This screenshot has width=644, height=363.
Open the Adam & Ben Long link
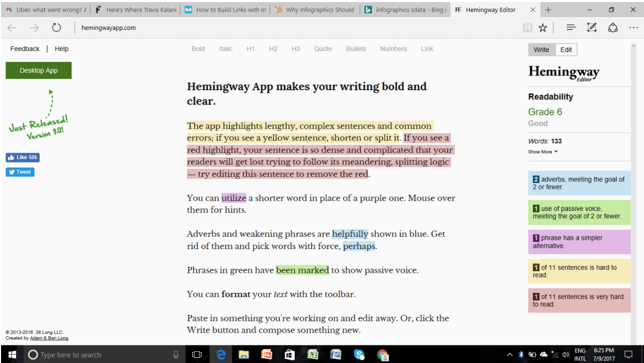49,338
